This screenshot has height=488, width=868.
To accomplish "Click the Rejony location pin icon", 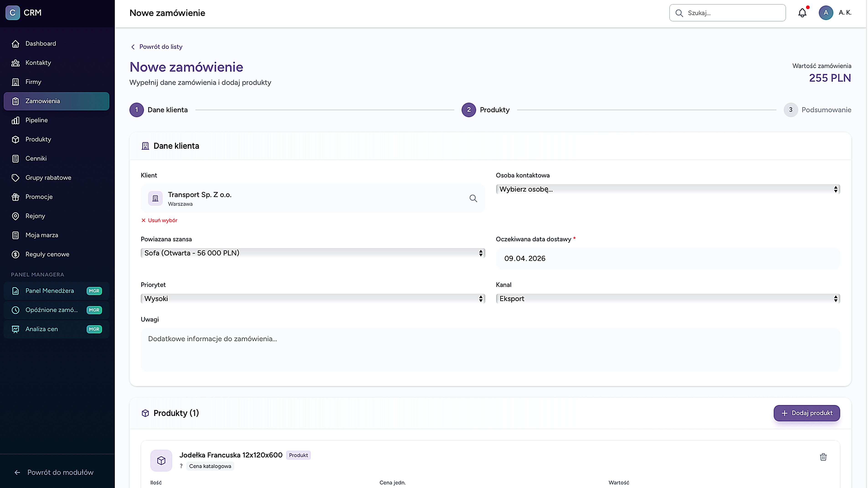I will 15,216.
